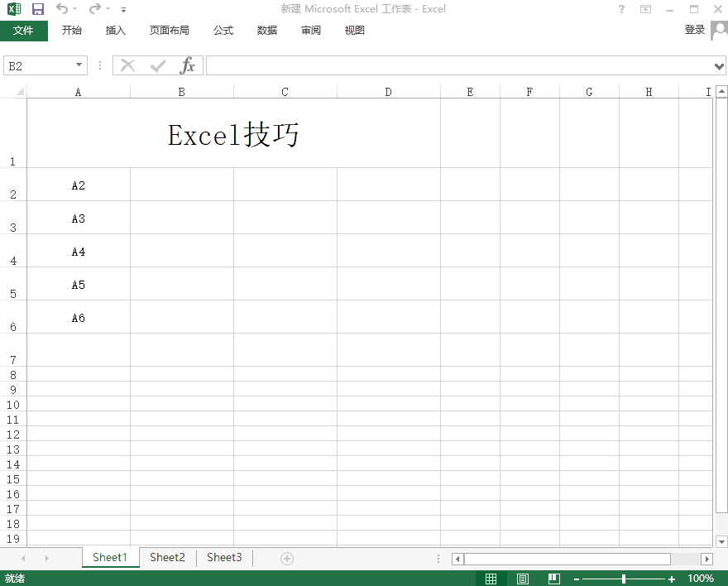Image resolution: width=728 pixels, height=586 pixels.
Task: Open the 文件 menu
Action: pyautogui.click(x=24, y=31)
